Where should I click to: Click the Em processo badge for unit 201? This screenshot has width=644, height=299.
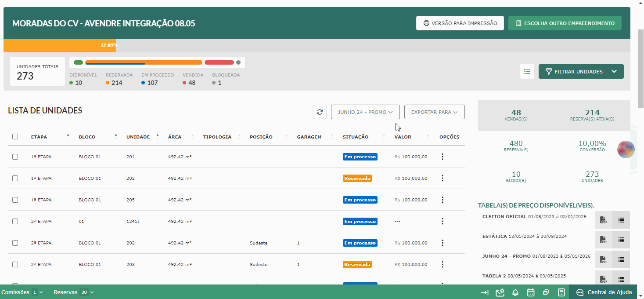(360, 157)
